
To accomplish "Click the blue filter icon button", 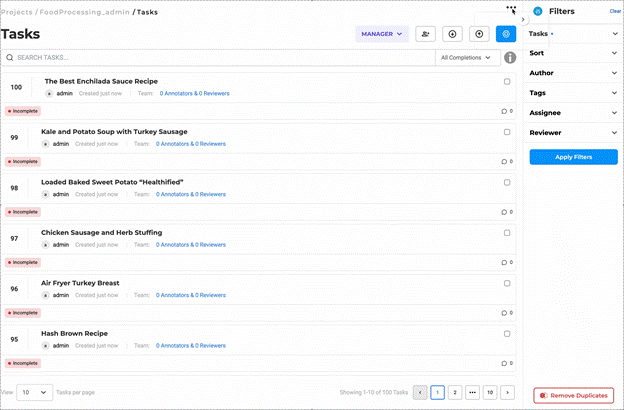I will point(506,34).
